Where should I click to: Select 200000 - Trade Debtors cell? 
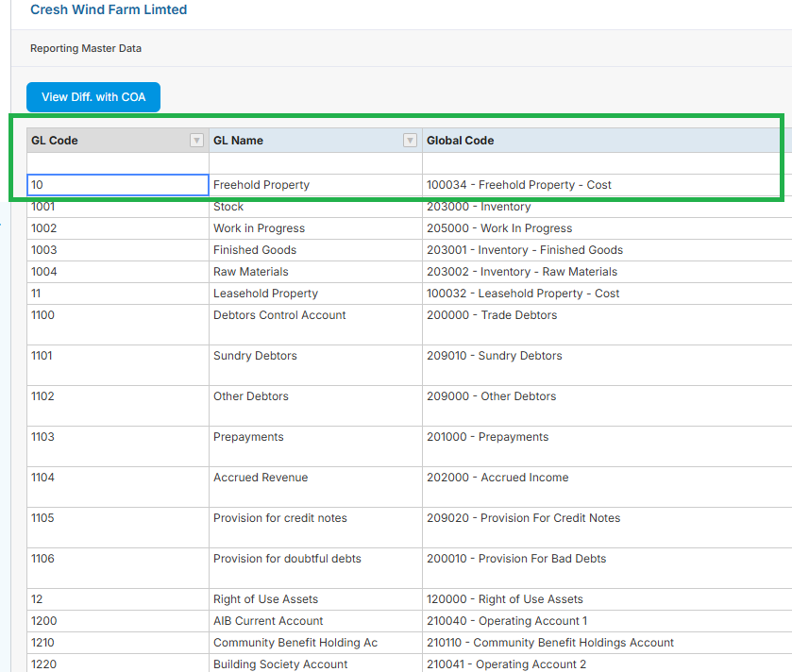(607, 325)
